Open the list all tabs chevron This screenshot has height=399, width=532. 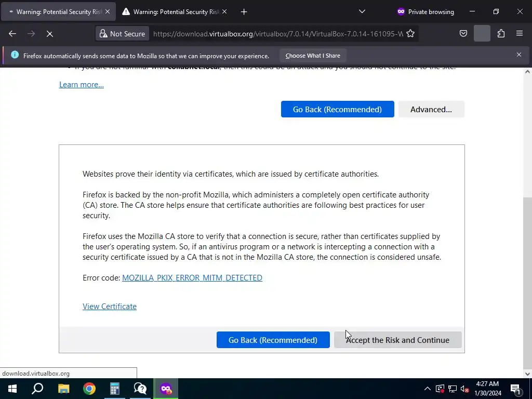click(x=362, y=11)
